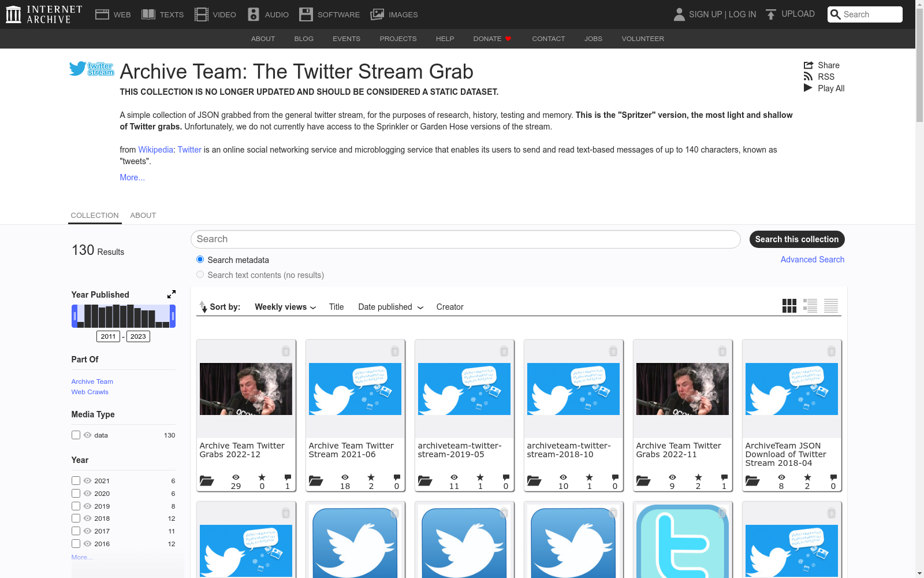The height and width of the screenshot is (578, 924).
Task: Click favorite star on Twitter Stream 2018-04 tile
Action: (807, 477)
